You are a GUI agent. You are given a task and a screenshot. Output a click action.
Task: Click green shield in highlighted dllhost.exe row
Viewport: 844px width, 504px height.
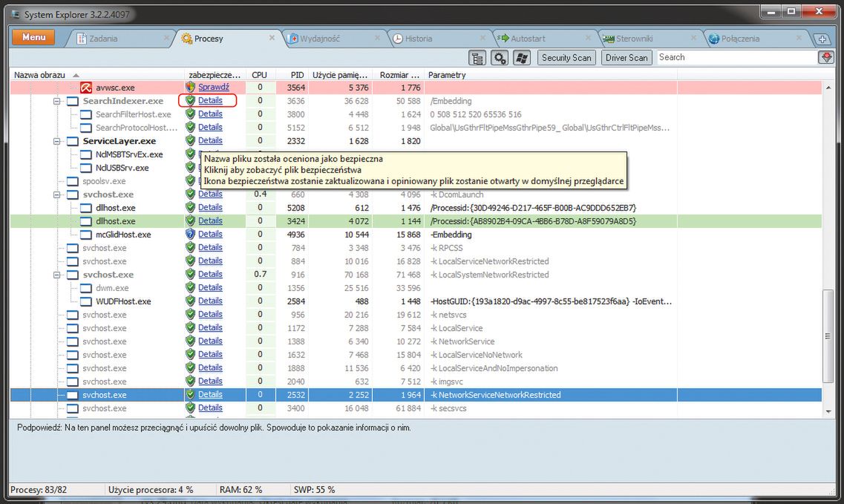coord(190,220)
